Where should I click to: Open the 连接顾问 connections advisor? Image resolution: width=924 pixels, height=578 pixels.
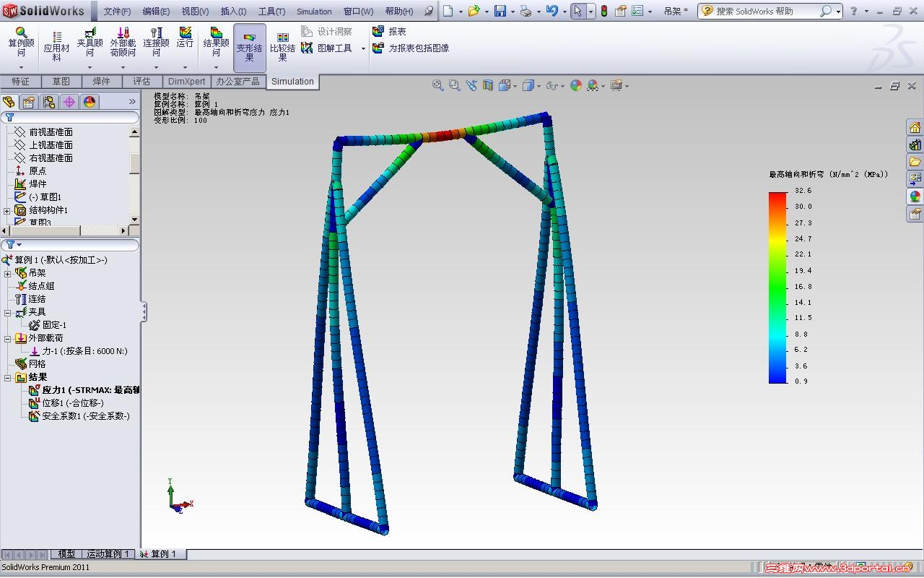coord(156,42)
